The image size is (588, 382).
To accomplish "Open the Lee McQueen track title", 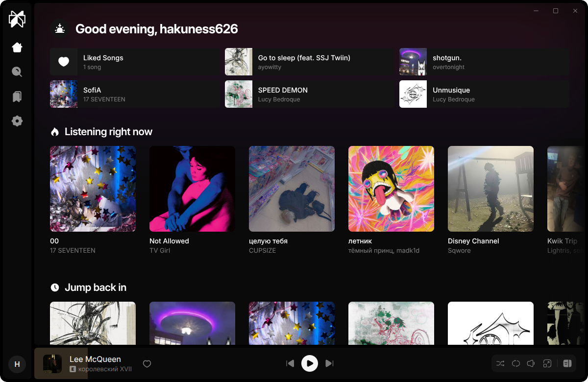I will pos(95,359).
